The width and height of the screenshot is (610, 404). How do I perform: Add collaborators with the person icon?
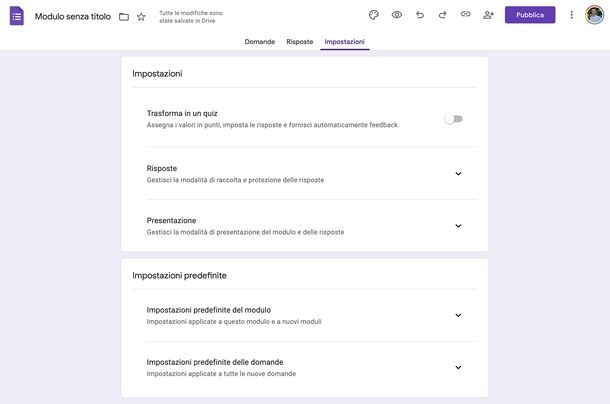click(x=488, y=15)
